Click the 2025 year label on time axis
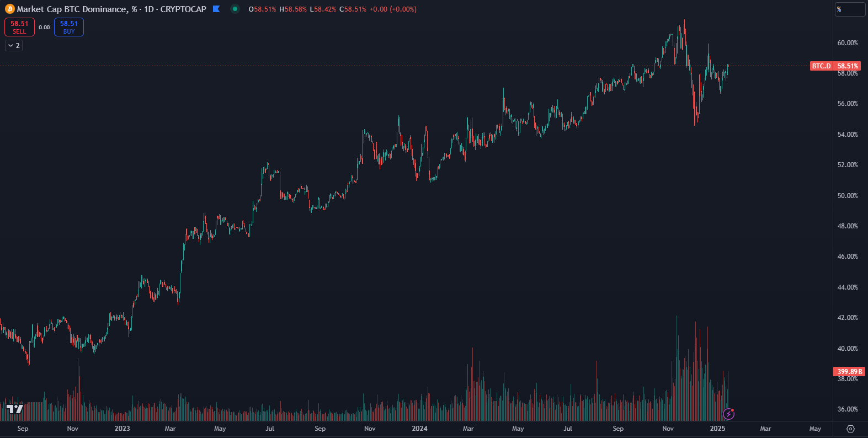Viewport: 868px width, 438px height. click(x=717, y=429)
